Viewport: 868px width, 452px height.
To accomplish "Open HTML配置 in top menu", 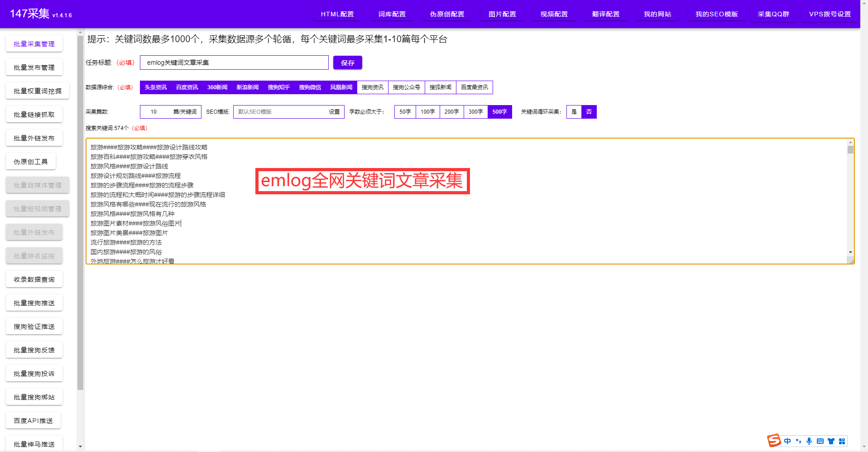I will tap(337, 14).
